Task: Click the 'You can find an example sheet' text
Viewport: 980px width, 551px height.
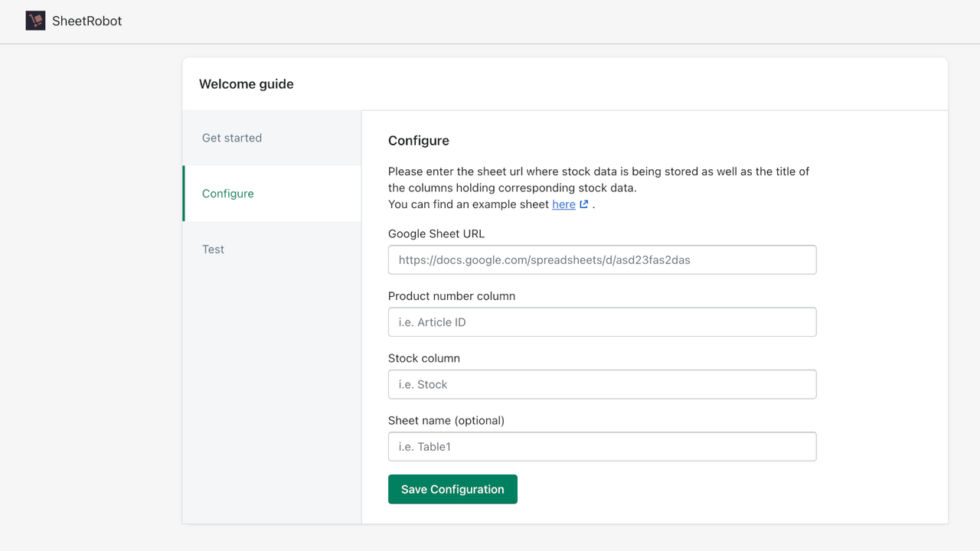Action: (469, 204)
